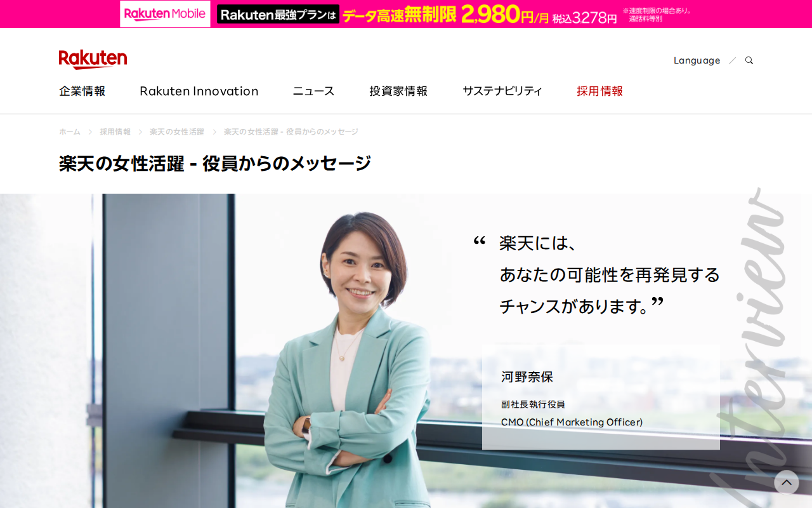Go to ホーム breadcrumb link
The image size is (812, 508).
70,131
